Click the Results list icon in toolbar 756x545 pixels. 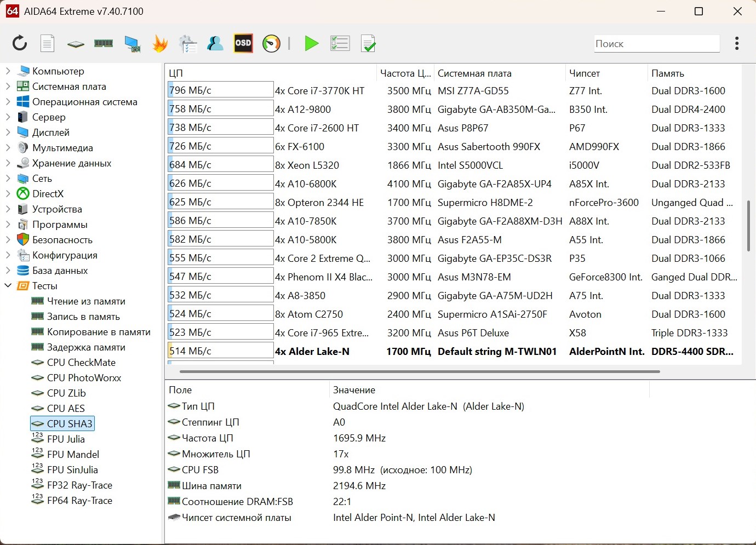pos(340,43)
